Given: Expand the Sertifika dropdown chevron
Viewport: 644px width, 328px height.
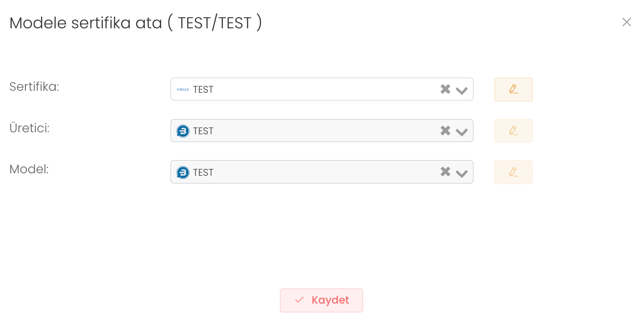Looking at the screenshot, I should (462, 90).
